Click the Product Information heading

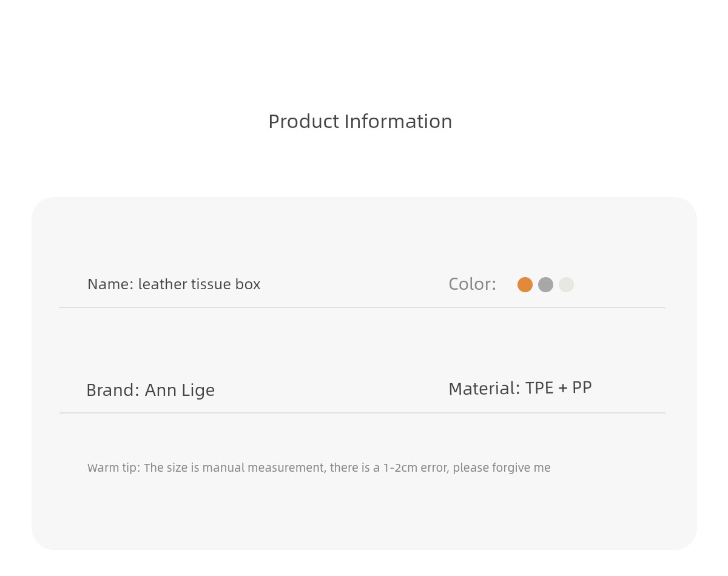click(x=360, y=121)
